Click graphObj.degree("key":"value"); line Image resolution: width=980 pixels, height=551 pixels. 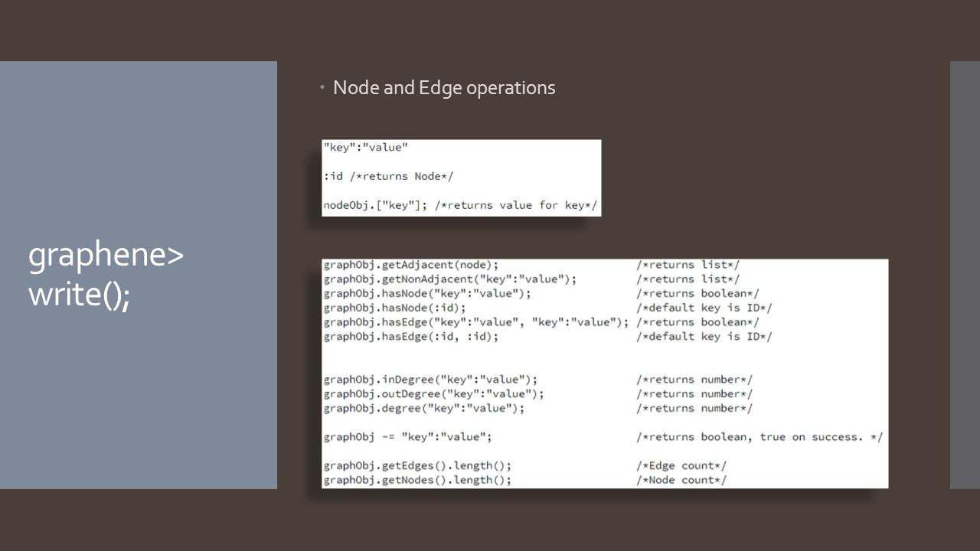[x=424, y=409]
